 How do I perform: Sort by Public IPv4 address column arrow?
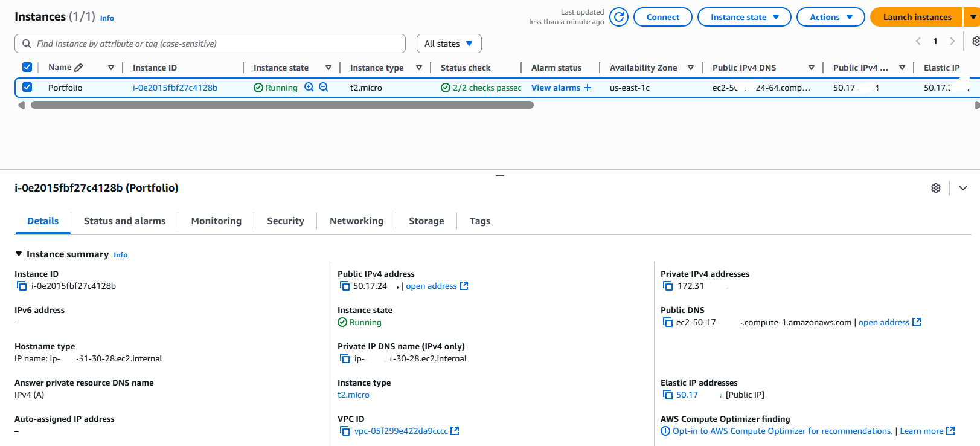click(x=902, y=68)
